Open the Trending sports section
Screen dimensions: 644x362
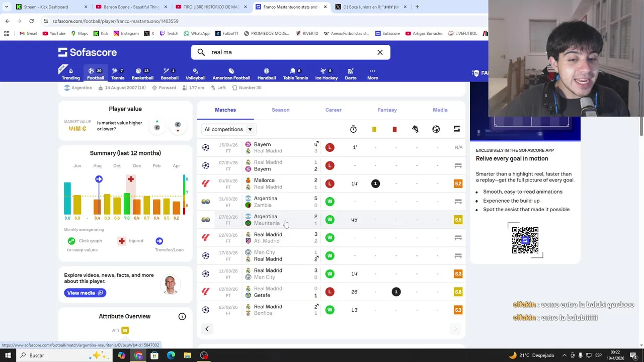pos(70,73)
